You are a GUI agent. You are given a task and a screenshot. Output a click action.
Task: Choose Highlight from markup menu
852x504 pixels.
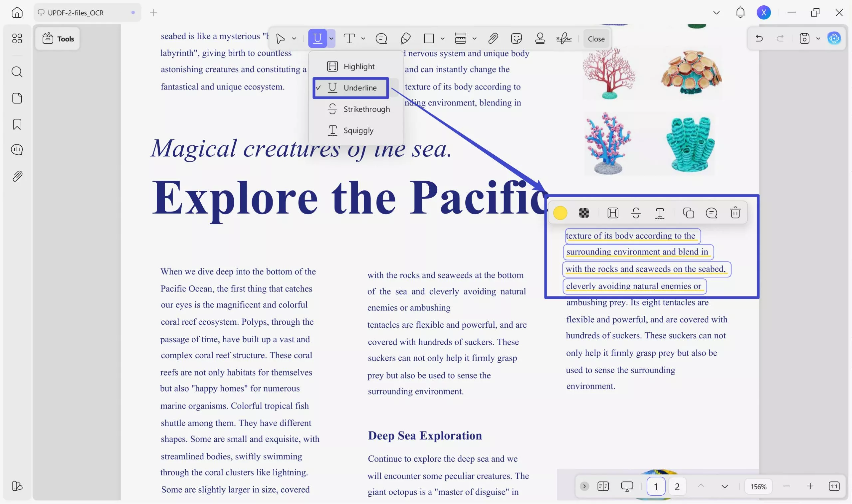pyautogui.click(x=359, y=67)
